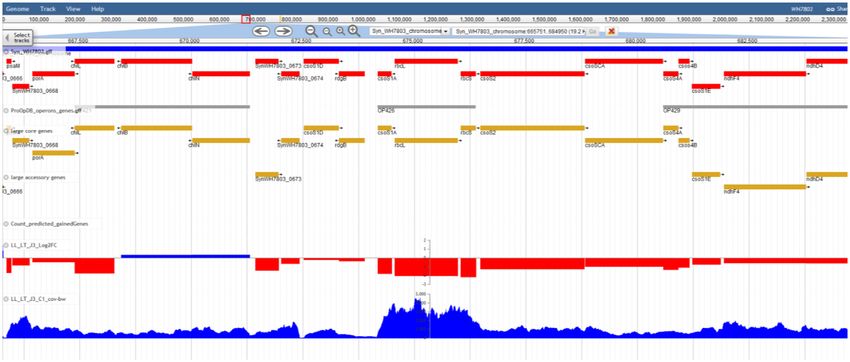Select gold csoS2 in large core genes

tap(532, 128)
